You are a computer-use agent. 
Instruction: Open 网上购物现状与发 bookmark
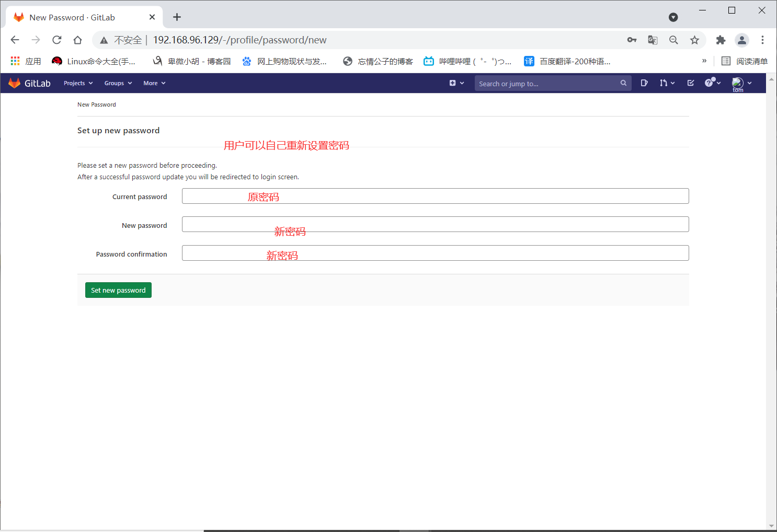tap(284, 61)
